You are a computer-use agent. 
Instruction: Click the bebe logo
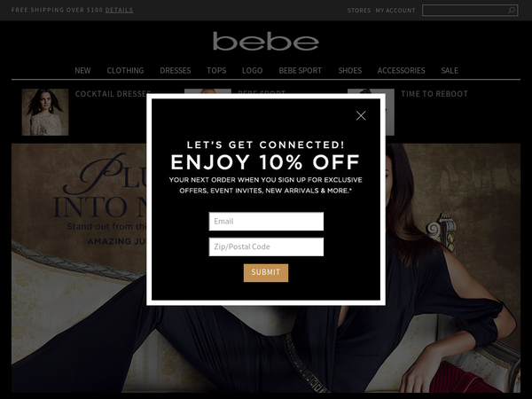tap(266, 42)
